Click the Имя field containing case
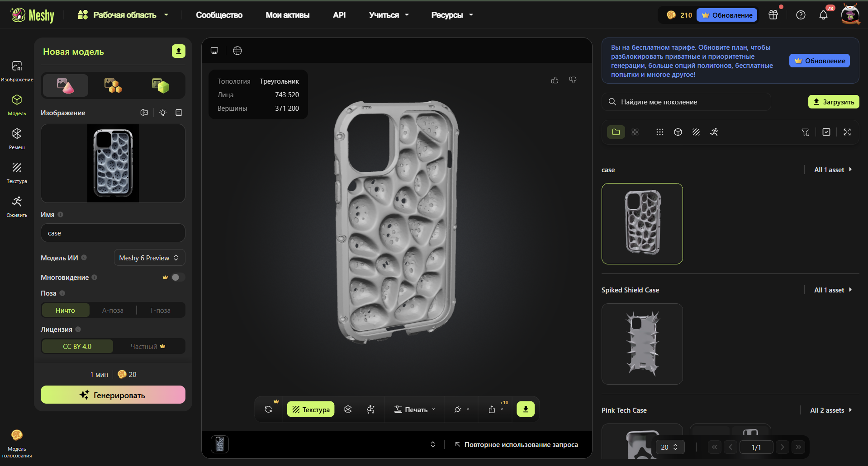 click(113, 233)
